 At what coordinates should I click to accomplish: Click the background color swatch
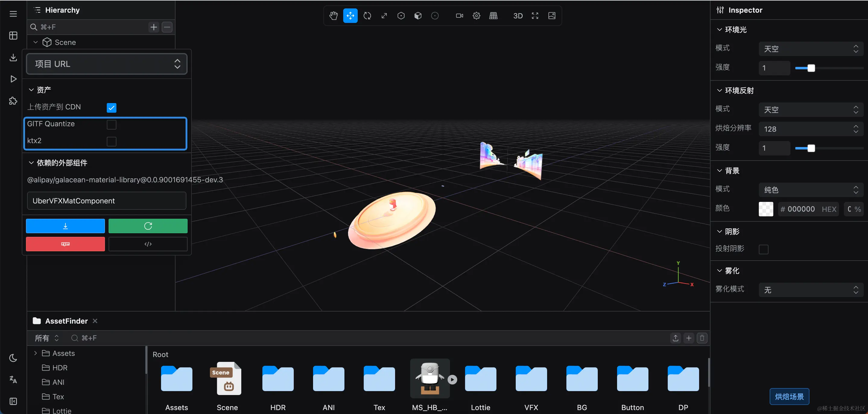point(765,209)
